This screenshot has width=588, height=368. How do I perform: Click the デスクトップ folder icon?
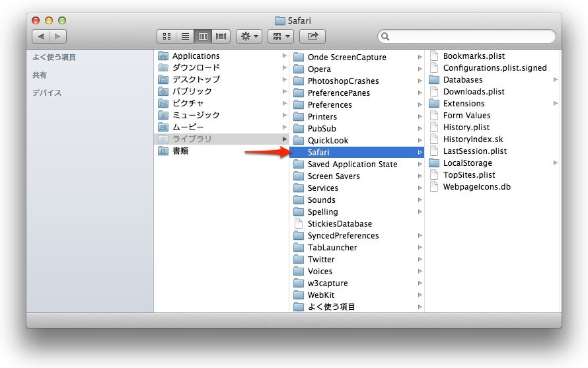163,79
